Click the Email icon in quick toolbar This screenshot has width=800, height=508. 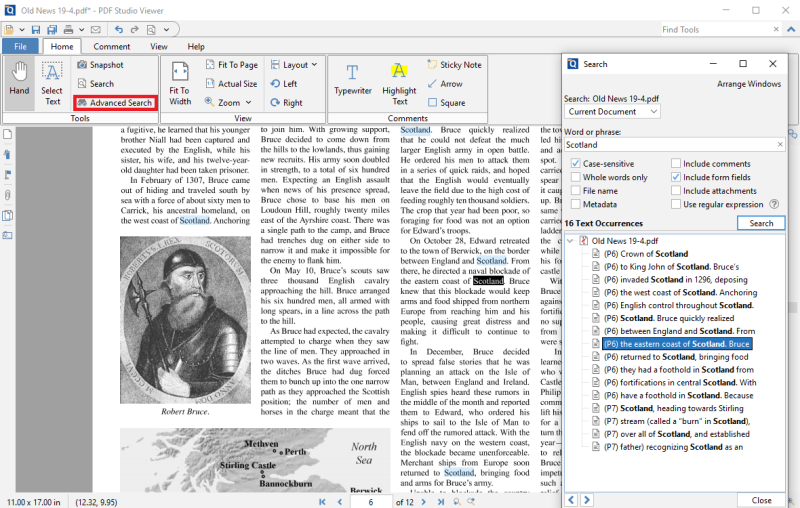[95, 30]
